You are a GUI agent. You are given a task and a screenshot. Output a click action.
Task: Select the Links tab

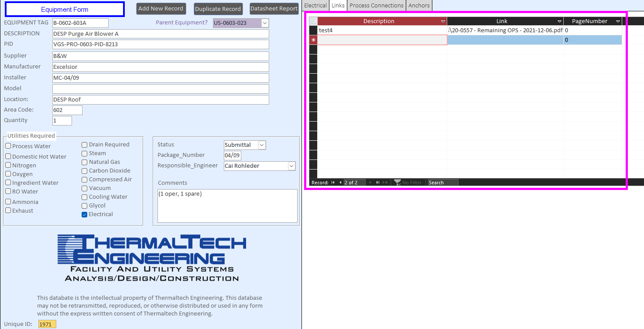coord(338,5)
